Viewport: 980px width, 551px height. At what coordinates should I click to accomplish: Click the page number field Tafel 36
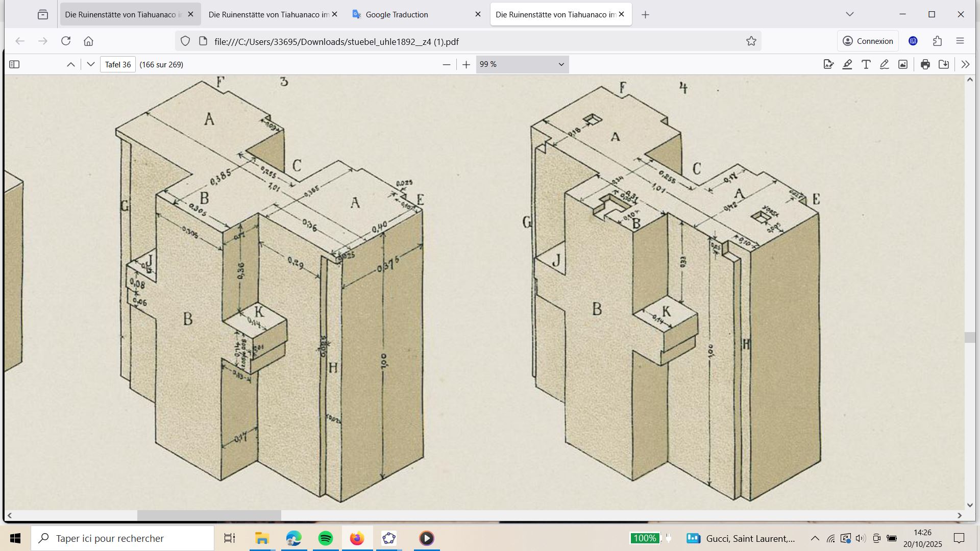click(118, 64)
